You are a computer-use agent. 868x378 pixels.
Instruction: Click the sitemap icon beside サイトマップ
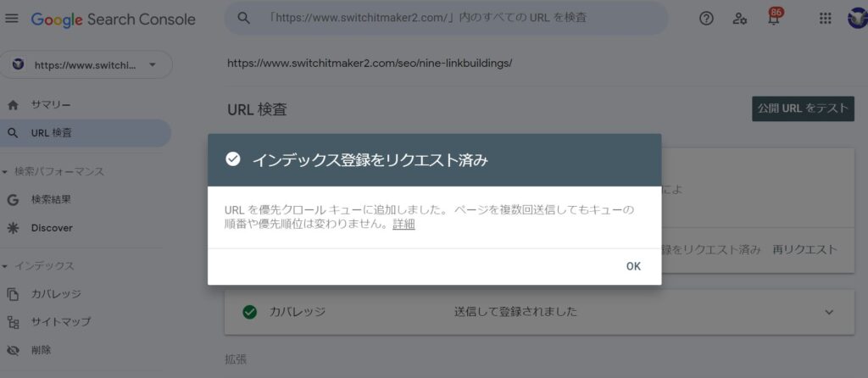(14, 321)
